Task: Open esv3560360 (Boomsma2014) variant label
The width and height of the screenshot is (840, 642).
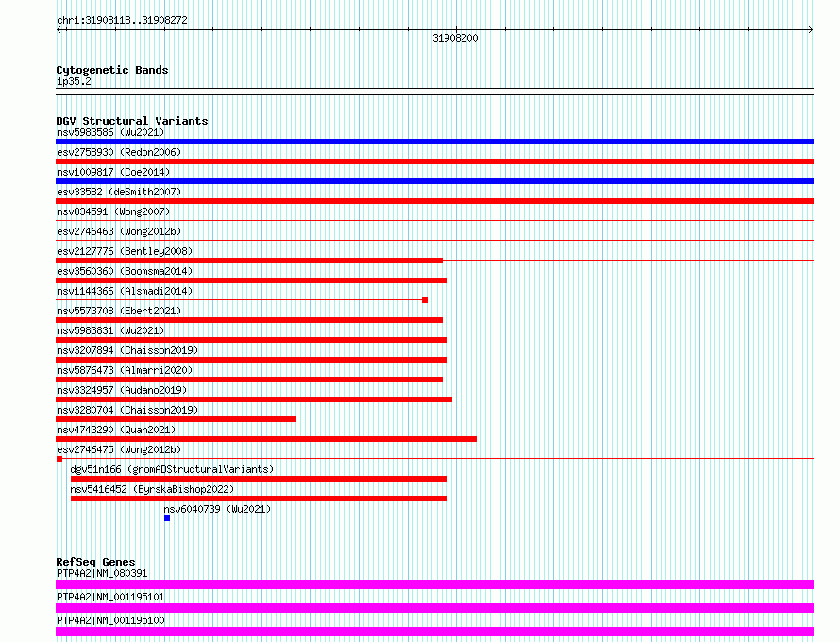Action: coord(125,271)
